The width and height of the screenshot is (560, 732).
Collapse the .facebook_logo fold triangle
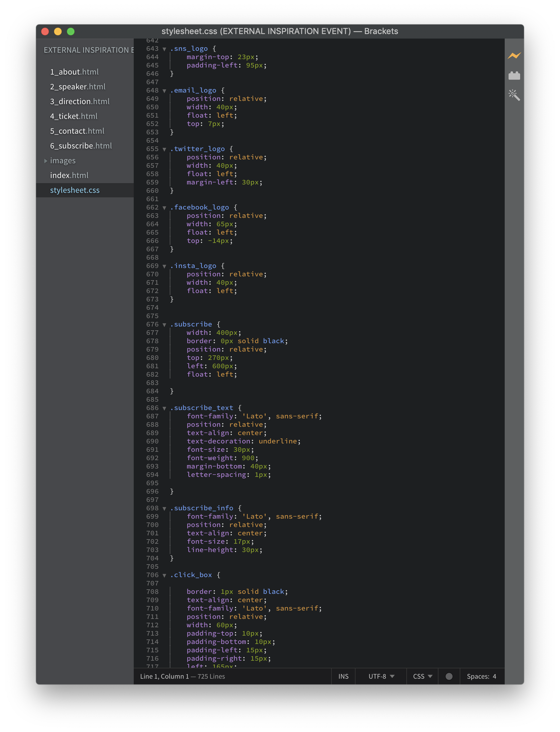pos(164,208)
